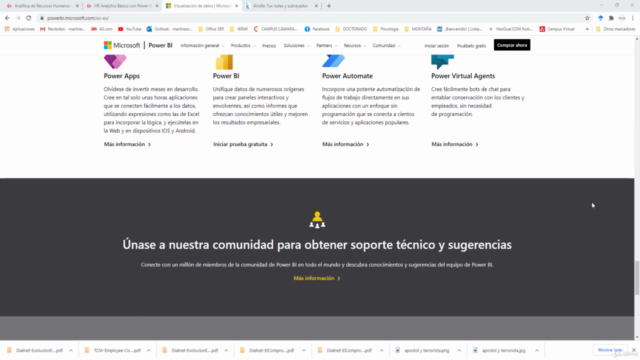Screen dimensions: 640x360
Task: Click Power BI header brand link
Action: click(160, 45)
